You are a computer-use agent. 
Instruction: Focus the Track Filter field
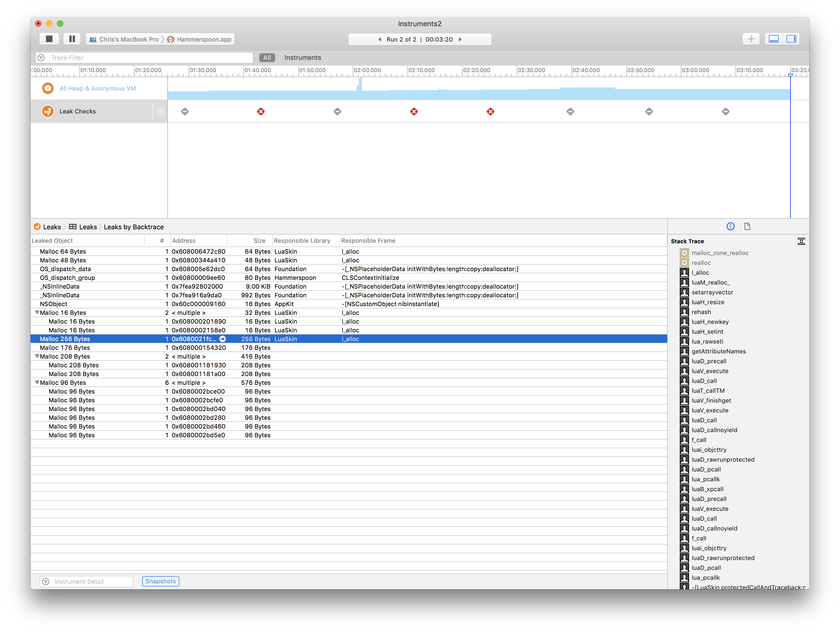(x=144, y=58)
